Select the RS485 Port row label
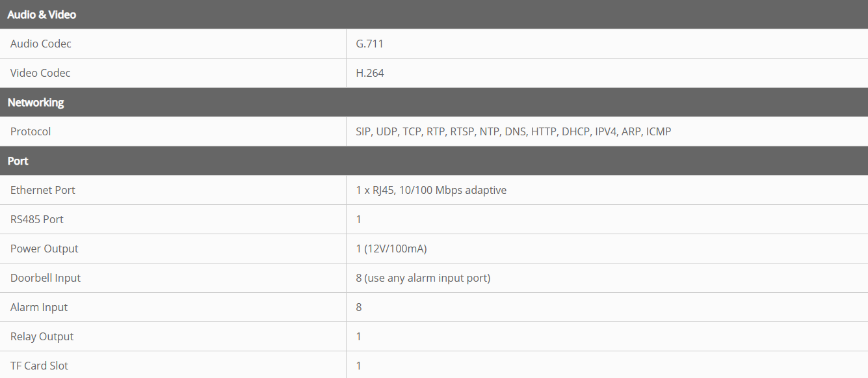Screen dimensions: 868x378 37,219
